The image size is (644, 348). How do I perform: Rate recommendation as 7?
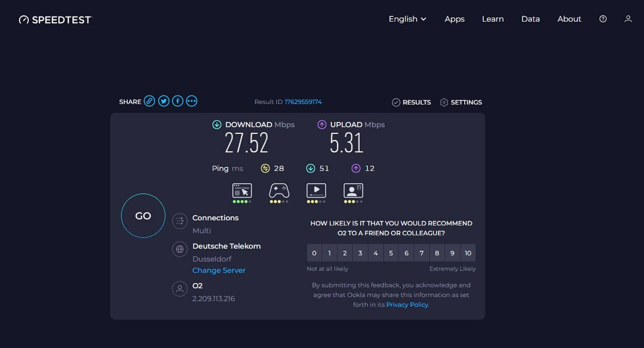pos(421,253)
